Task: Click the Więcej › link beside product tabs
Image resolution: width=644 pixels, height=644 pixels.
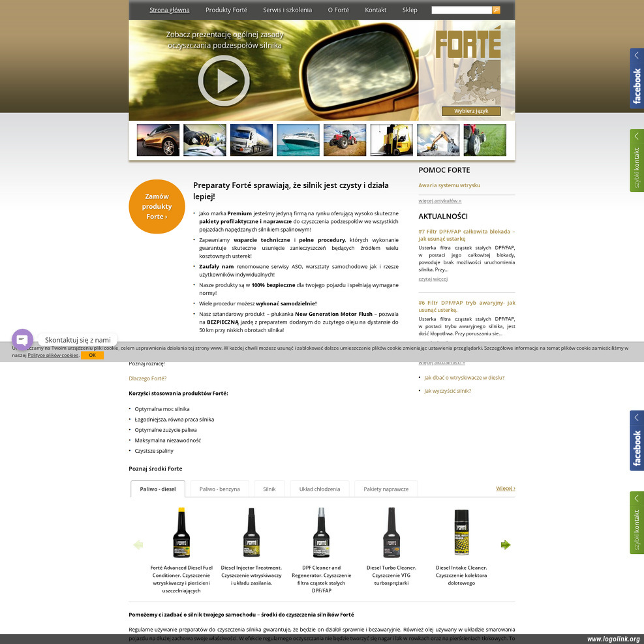Action: pyautogui.click(x=505, y=488)
